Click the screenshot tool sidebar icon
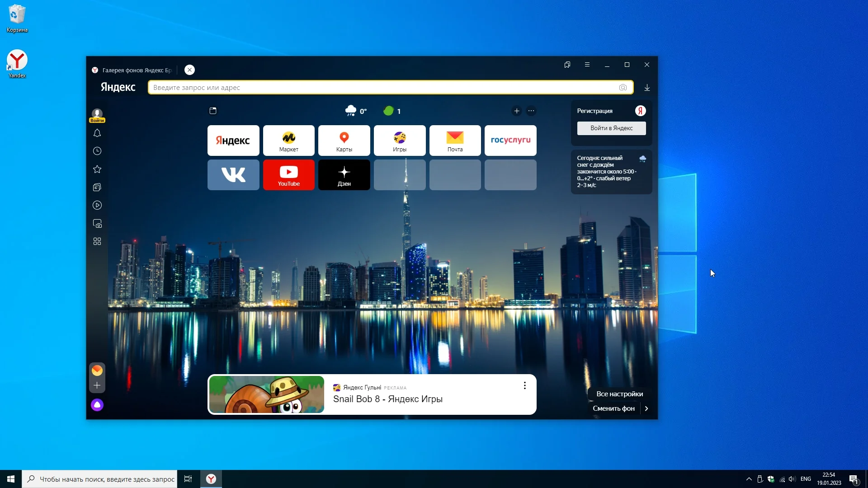This screenshot has height=488, width=868. [97, 224]
